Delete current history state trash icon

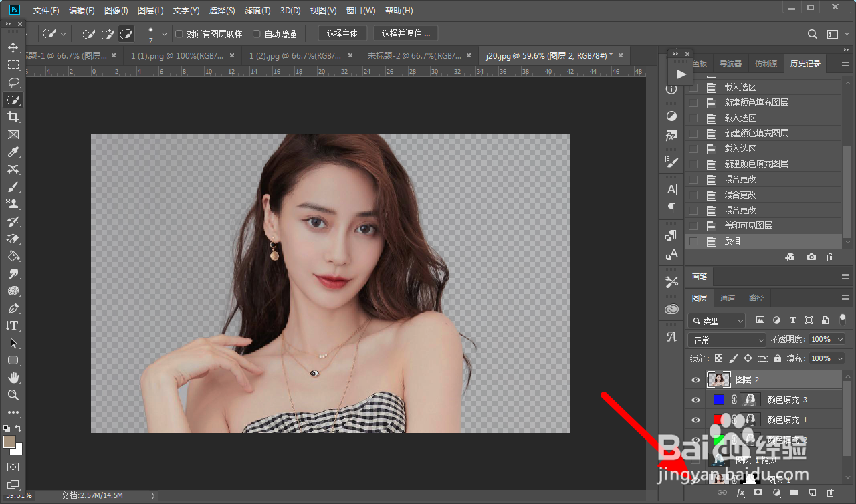(x=830, y=257)
